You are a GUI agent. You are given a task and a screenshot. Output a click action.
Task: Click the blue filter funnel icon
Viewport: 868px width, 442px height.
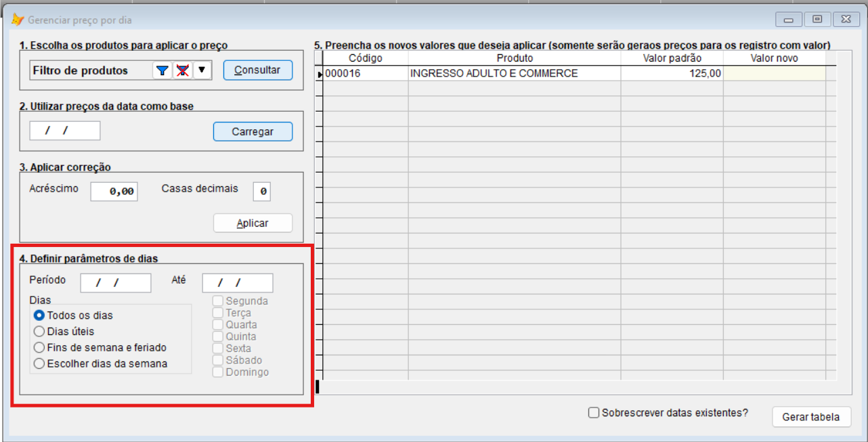point(162,70)
